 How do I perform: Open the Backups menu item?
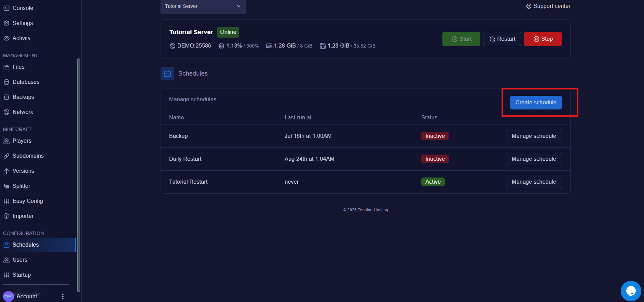coord(38,97)
